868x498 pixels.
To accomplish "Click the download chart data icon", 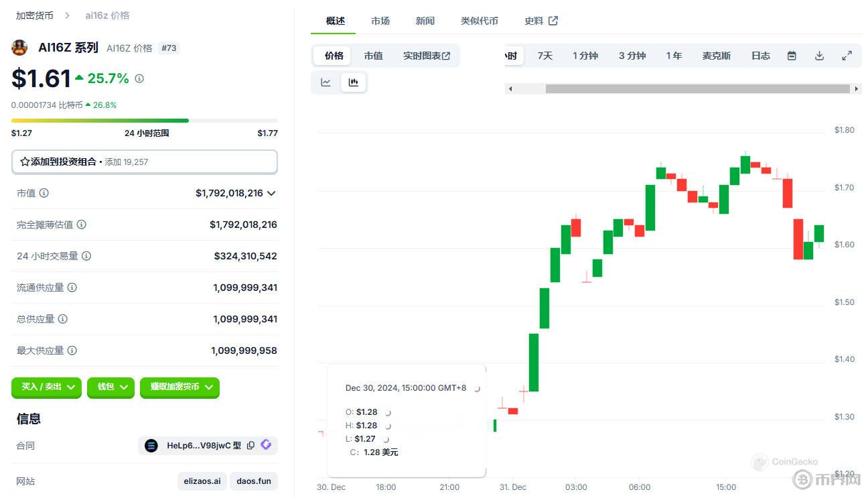I will tap(819, 56).
